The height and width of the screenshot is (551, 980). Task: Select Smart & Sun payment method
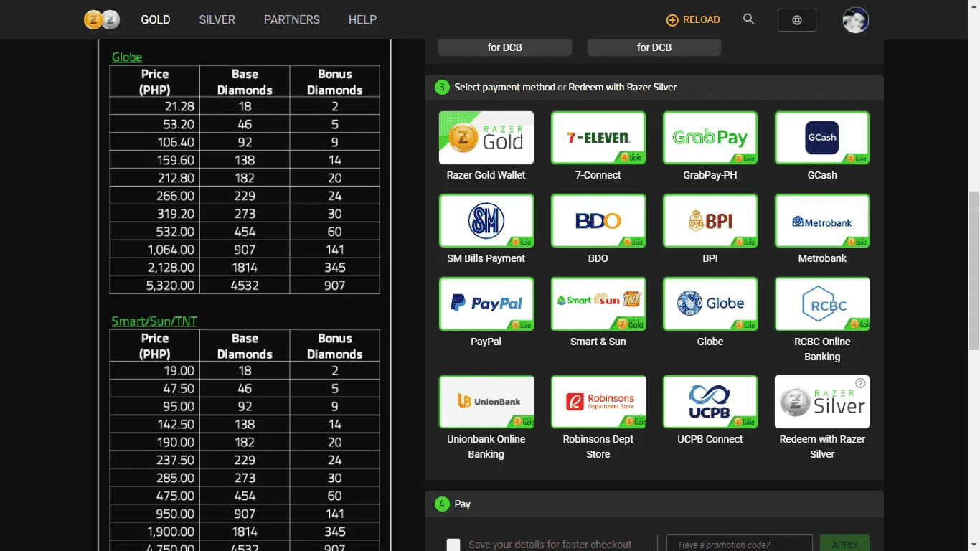[x=598, y=304]
